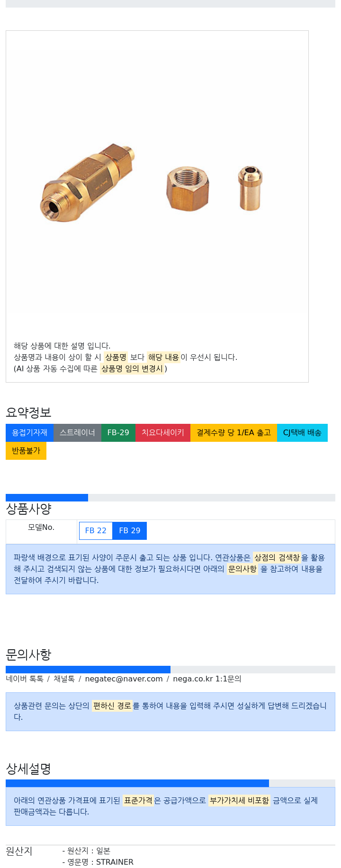Click the small brass nozzle fitting image
The width and height of the screenshot is (341, 868).
250,188
